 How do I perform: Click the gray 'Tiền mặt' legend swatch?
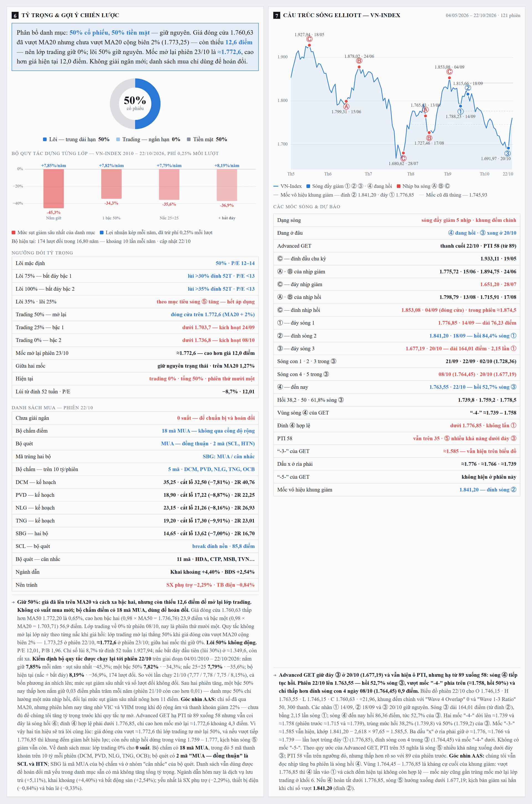click(189, 139)
